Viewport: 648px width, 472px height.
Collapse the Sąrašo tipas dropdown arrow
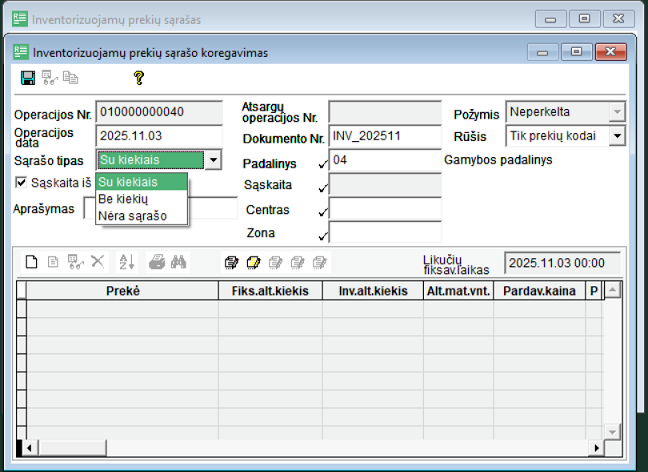[x=212, y=160]
